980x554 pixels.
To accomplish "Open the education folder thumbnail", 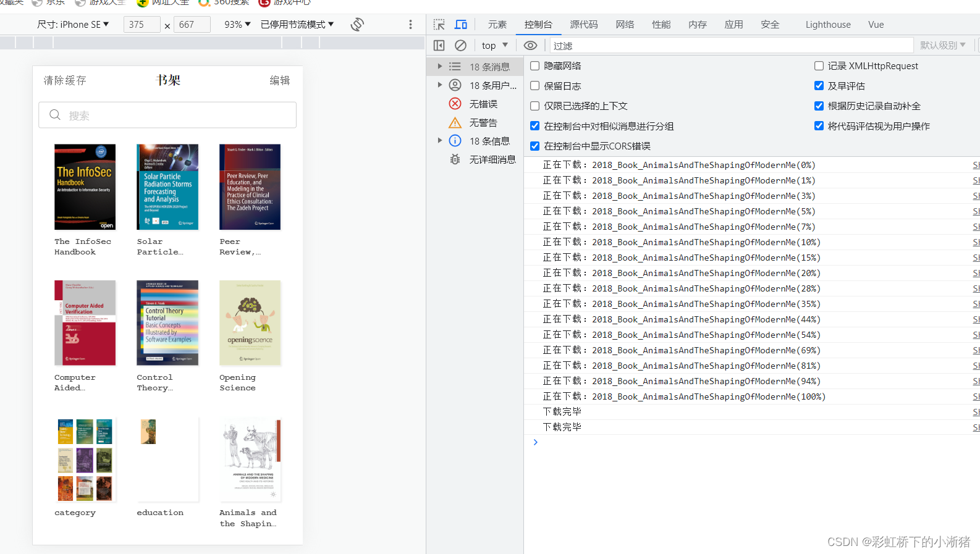I will click(167, 459).
